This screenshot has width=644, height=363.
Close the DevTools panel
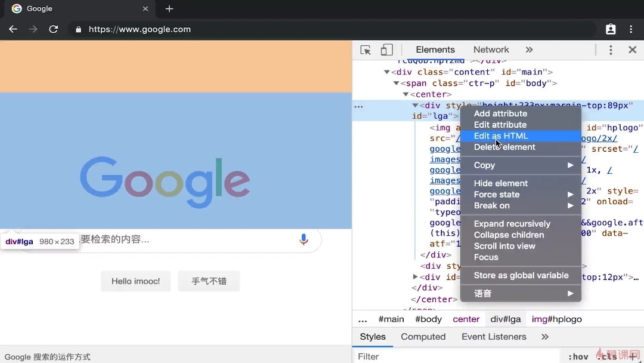[633, 50]
